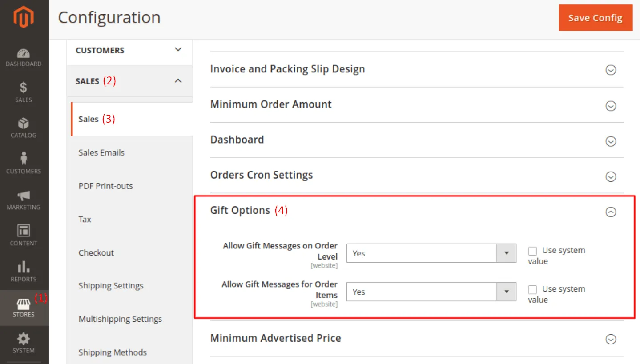This screenshot has width=640, height=364.
Task: Select the Sales Emails tab
Action: point(101,152)
